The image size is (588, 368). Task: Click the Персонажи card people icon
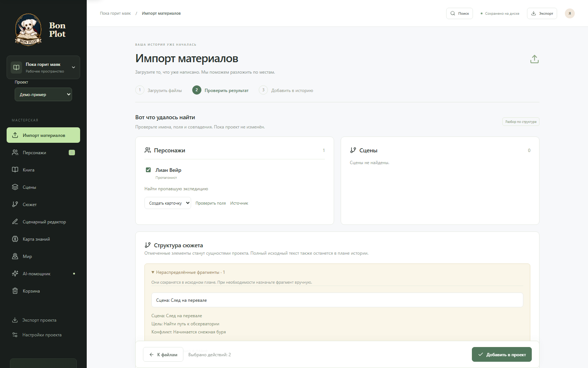point(148,150)
